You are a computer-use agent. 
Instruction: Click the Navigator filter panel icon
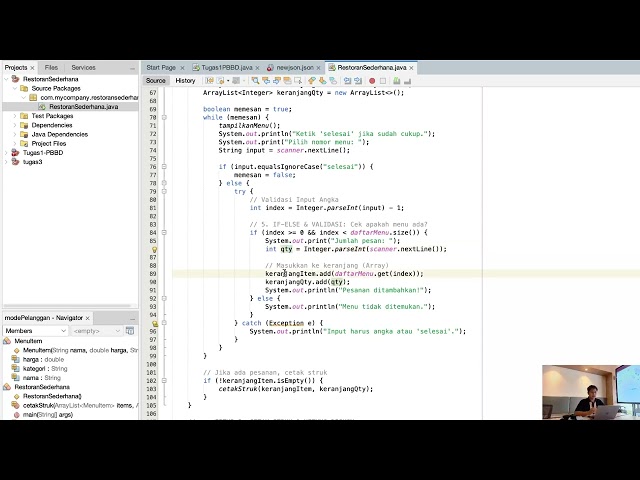[x=129, y=330]
